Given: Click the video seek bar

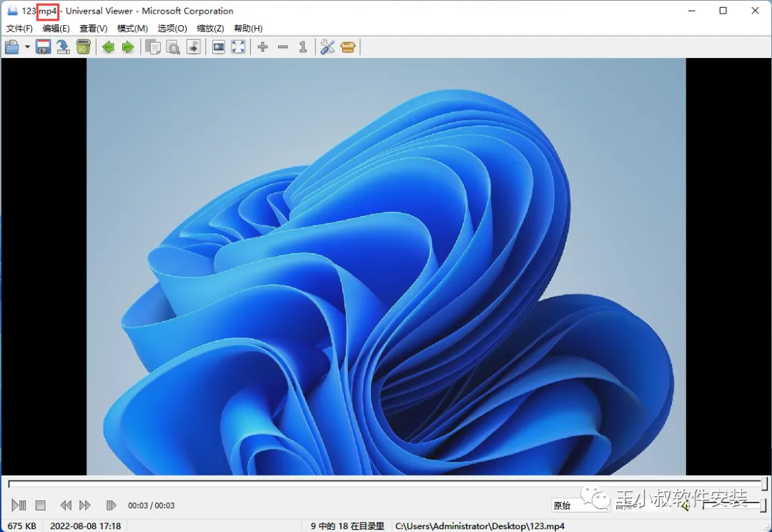Looking at the screenshot, I should [x=387, y=483].
